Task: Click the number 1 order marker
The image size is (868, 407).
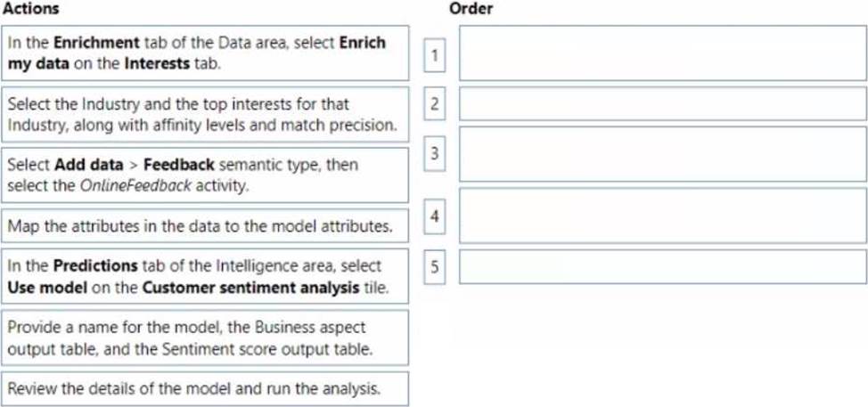Action: tap(435, 55)
